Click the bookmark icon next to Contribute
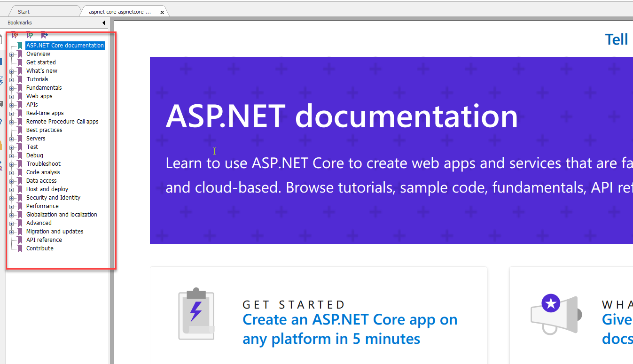Viewport: 633px width, 364px height. click(20, 248)
